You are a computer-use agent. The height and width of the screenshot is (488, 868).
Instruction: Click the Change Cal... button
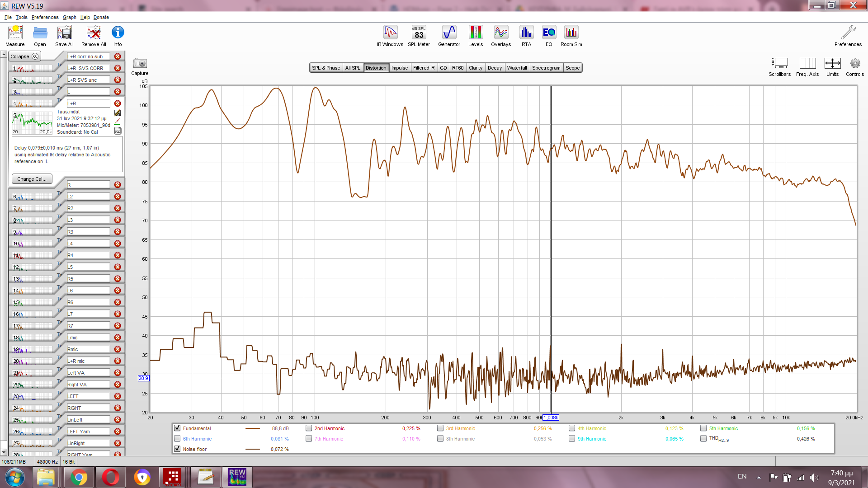32,179
